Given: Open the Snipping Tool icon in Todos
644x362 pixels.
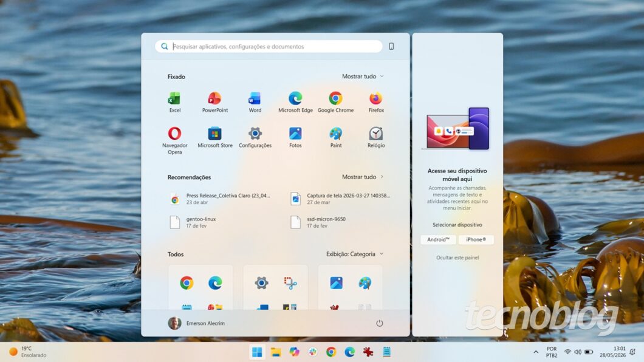Looking at the screenshot, I should click(x=290, y=283).
